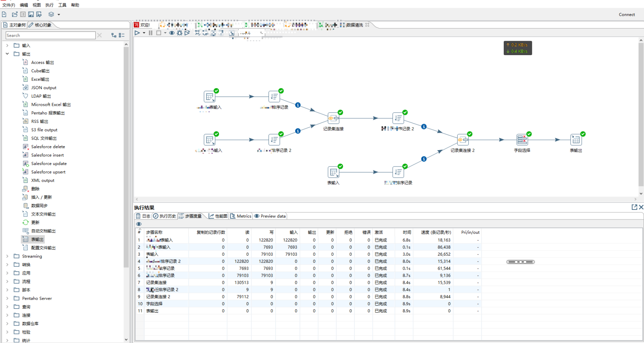The height and width of the screenshot is (343, 644).
Task: Clear the search with the X icon
Action: [x=99, y=35]
